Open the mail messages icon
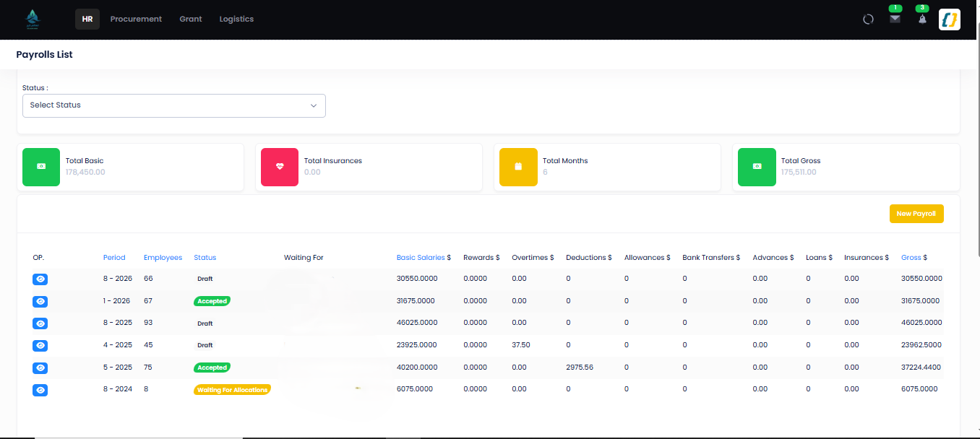Image resolution: width=980 pixels, height=439 pixels. tap(895, 19)
